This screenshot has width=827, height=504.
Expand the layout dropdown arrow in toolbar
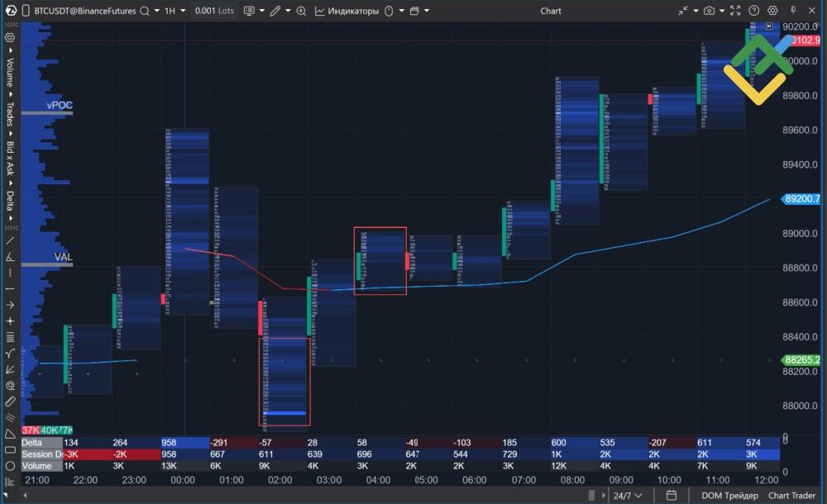(427, 11)
